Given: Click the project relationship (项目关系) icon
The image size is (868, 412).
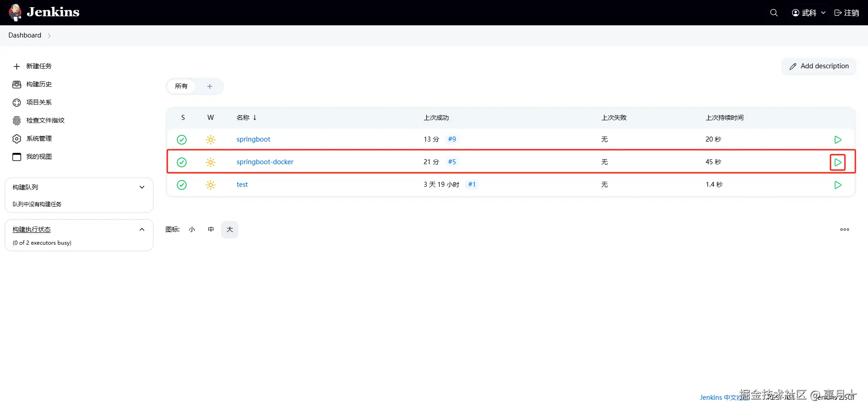Looking at the screenshot, I should click(17, 103).
